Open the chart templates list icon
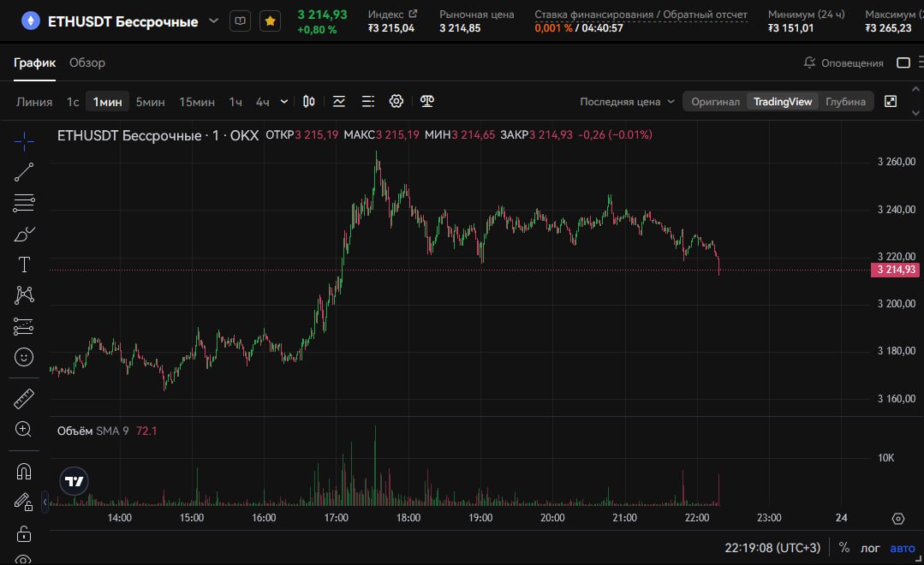Image resolution: width=924 pixels, height=565 pixels. [367, 101]
